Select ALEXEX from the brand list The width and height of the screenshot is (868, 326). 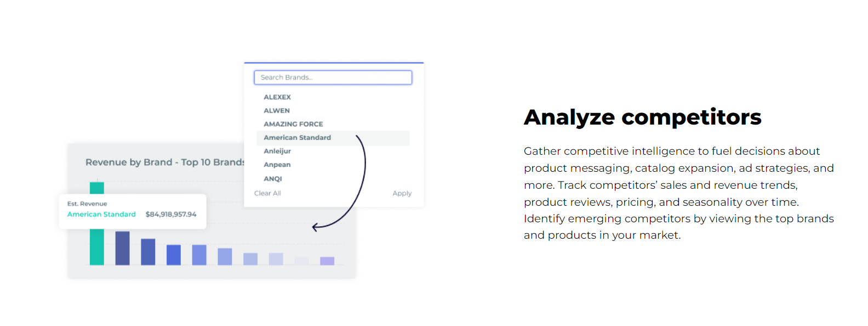pos(277,97)
